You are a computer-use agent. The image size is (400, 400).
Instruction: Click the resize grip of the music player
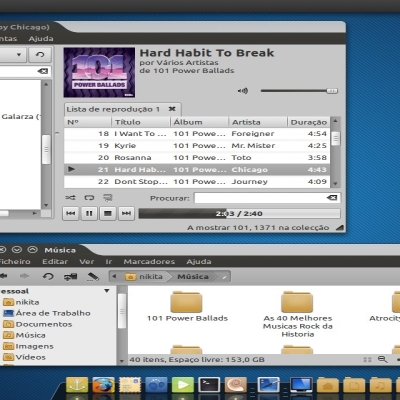coord(340,228)
